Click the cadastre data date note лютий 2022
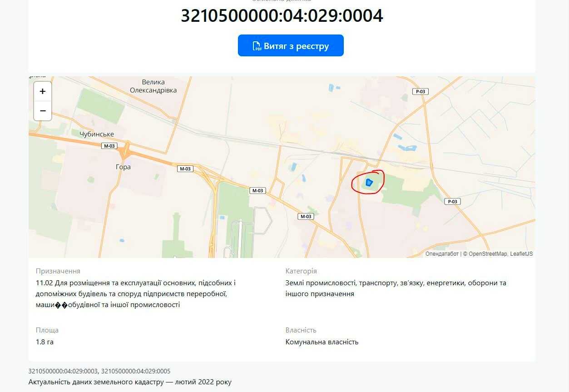 (130, 382)
